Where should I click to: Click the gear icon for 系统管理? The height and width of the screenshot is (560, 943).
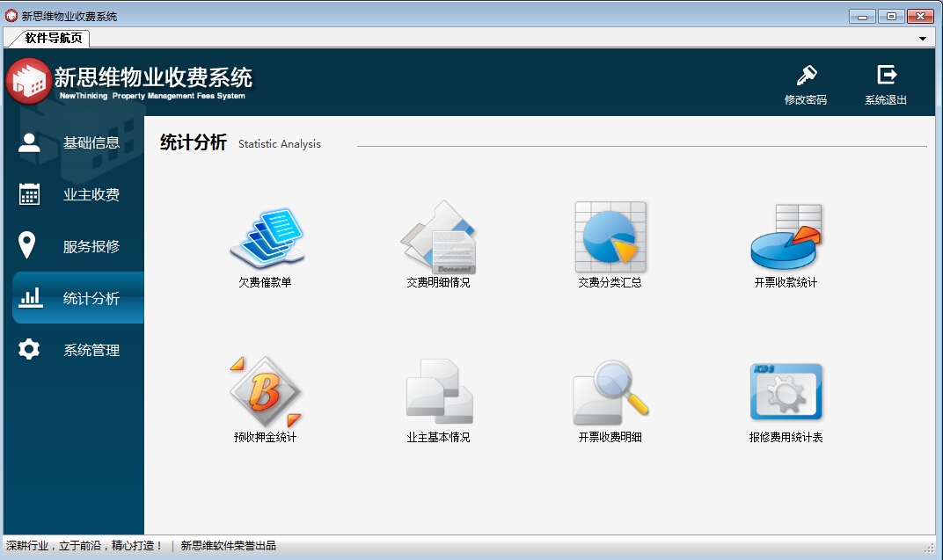(29, 349)
